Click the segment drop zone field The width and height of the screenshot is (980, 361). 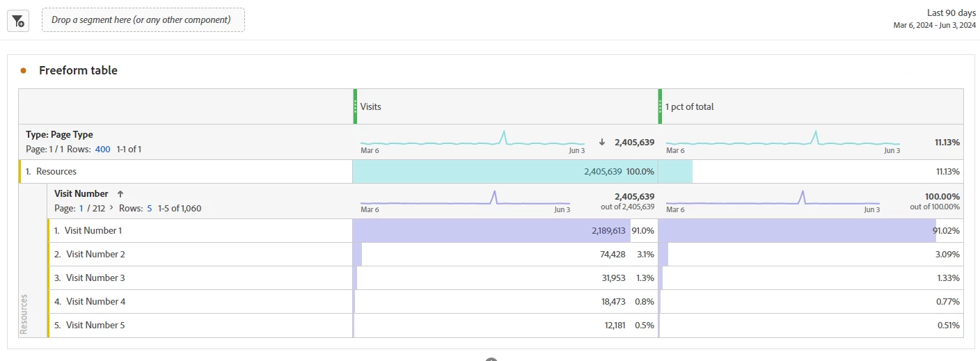143,19
